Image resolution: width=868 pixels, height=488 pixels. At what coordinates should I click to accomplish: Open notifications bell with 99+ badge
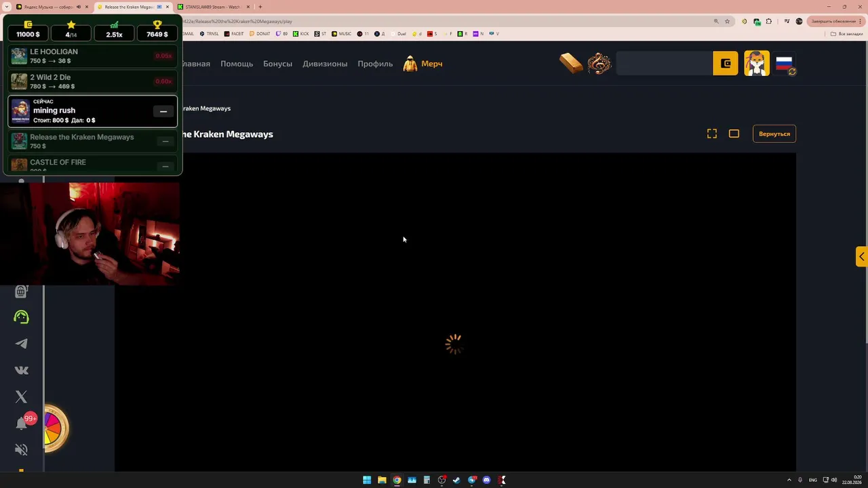pos(22,423)
